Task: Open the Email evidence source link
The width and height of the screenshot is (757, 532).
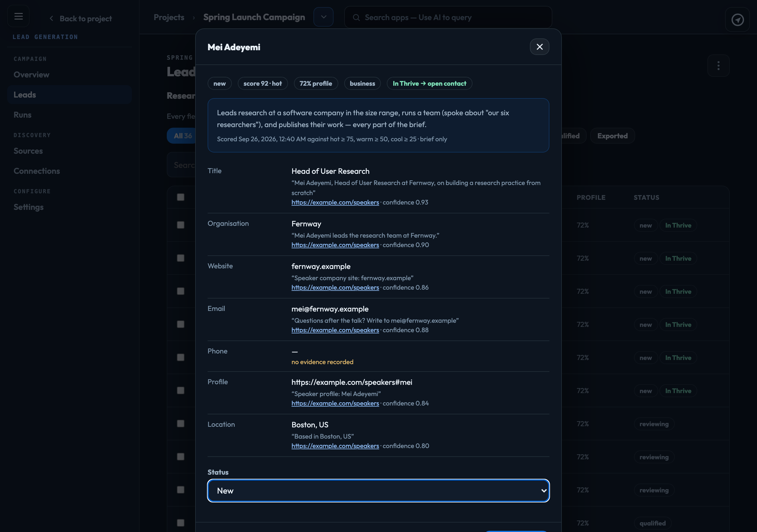Action: point(335,330)
